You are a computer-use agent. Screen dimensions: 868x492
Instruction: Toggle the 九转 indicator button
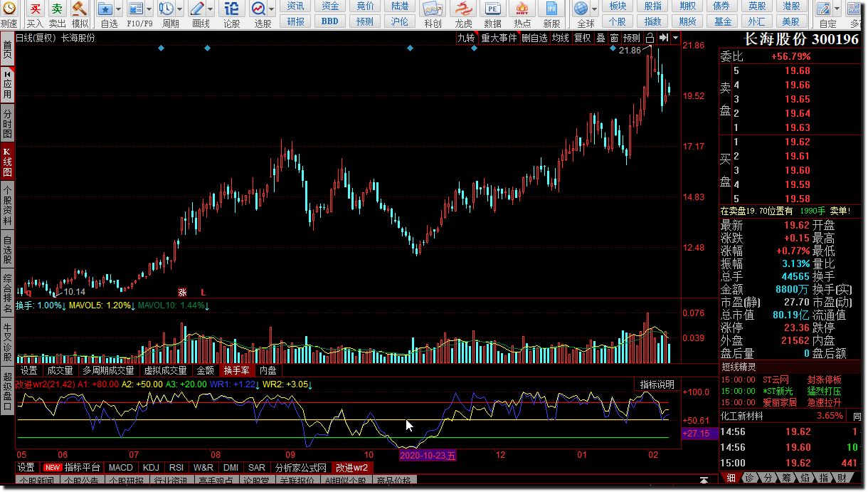click(x=466, y=38)
